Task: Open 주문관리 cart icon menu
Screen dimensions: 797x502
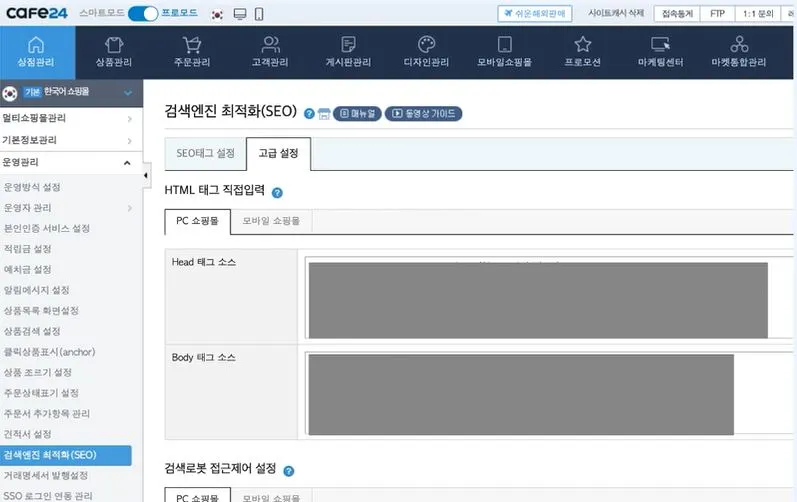Action: [192, 52]
